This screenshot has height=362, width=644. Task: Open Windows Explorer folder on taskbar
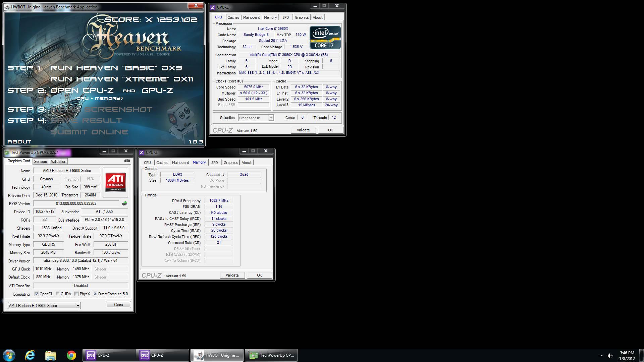[50, 355]
